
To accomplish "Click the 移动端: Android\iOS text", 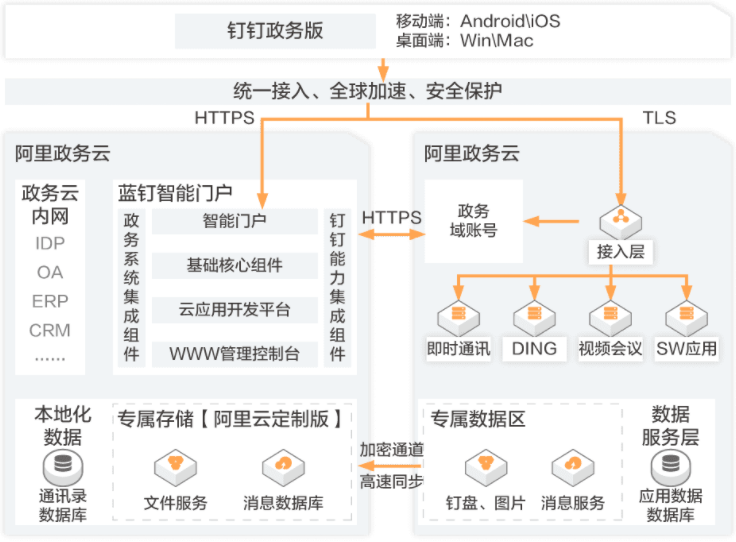I will point(478,21).
